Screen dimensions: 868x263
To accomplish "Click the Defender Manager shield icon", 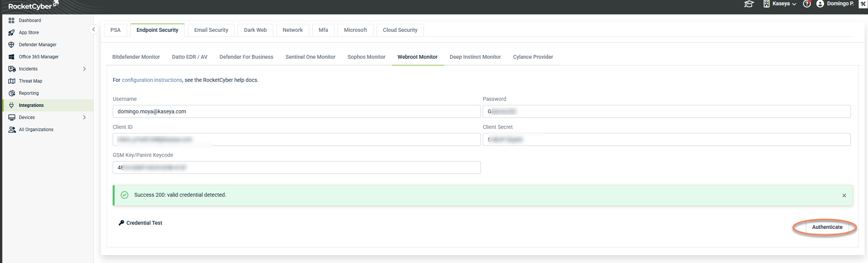I will tap(11, 45).
